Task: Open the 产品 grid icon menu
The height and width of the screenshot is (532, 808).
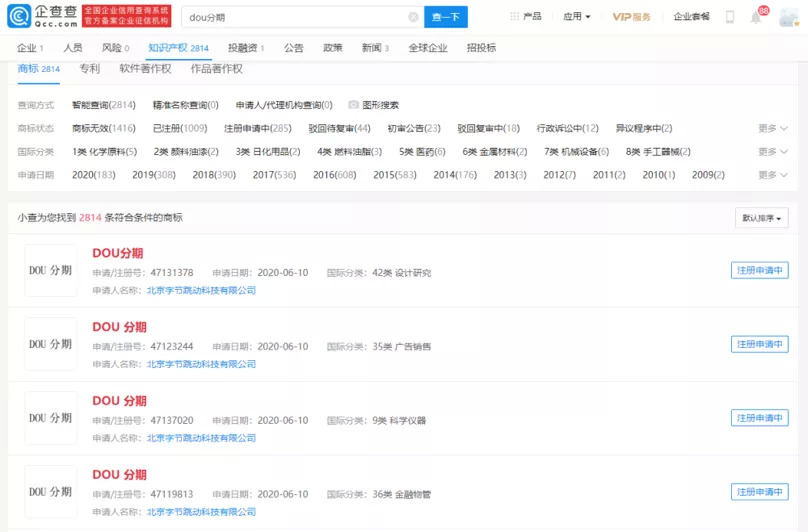Action: pyautogui.click(x=515, y=17)
